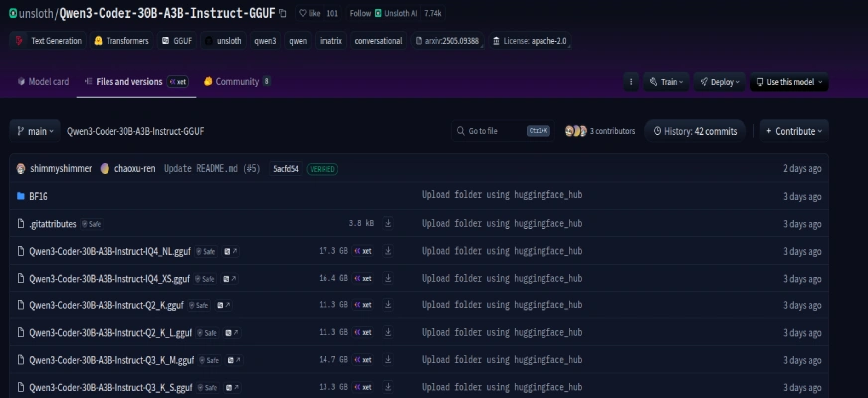The image size is (868, 398).
Task: Open GGUF viewer icon for IQ4_NL
Action: [230, 252]
